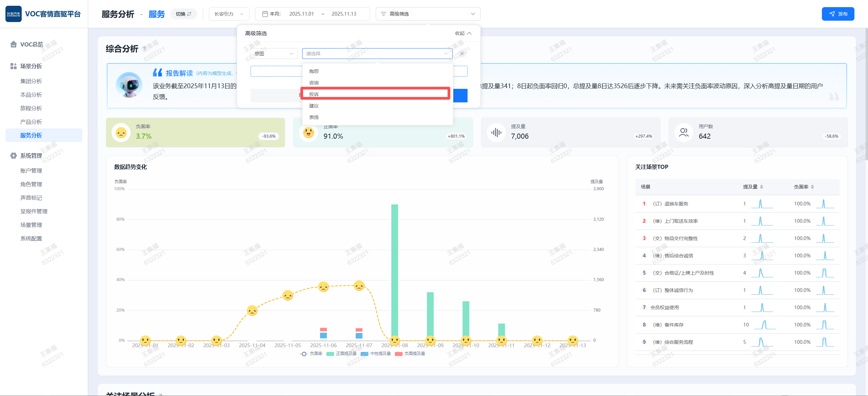Click the 场景分析 grid icon
Image resolution: width=868 pixels, height=396 pixels.
14,66
